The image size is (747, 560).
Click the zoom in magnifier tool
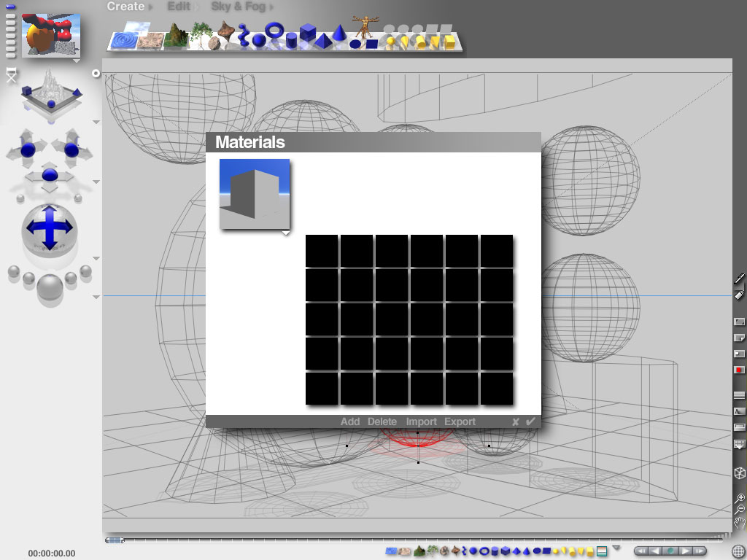(x=740, y=498)
